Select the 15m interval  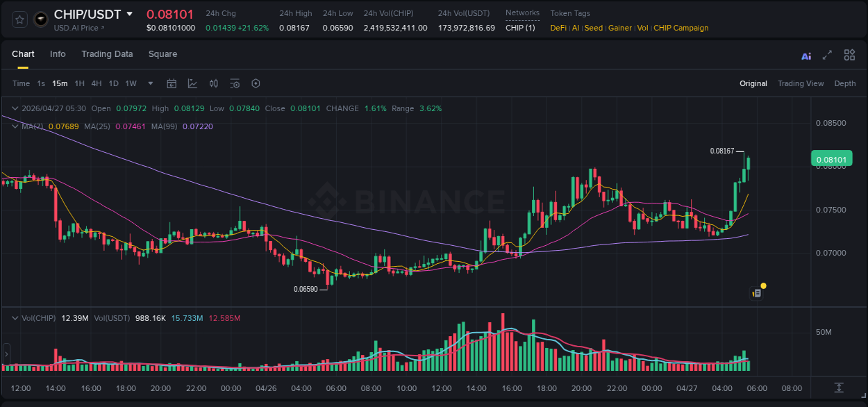tap(60, 83)
